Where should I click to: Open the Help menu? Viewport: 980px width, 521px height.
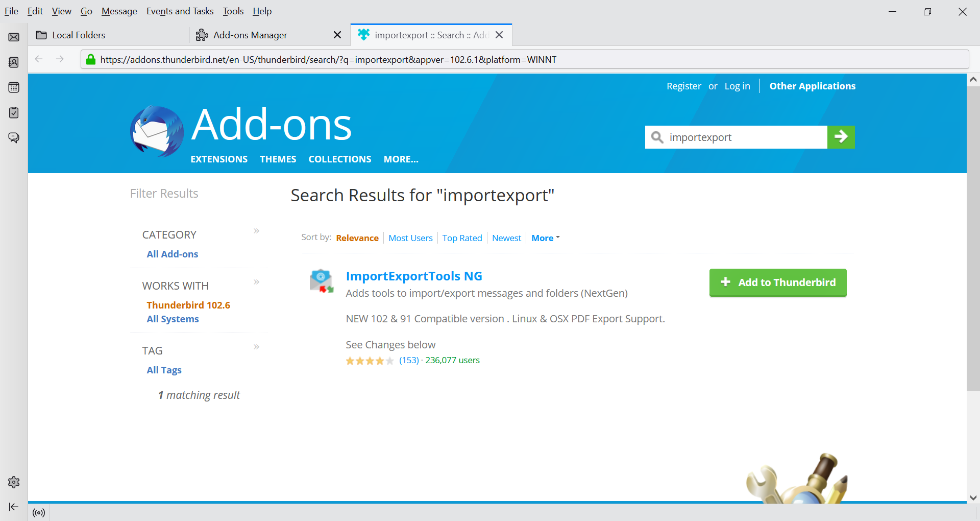(x=262, y=11)
